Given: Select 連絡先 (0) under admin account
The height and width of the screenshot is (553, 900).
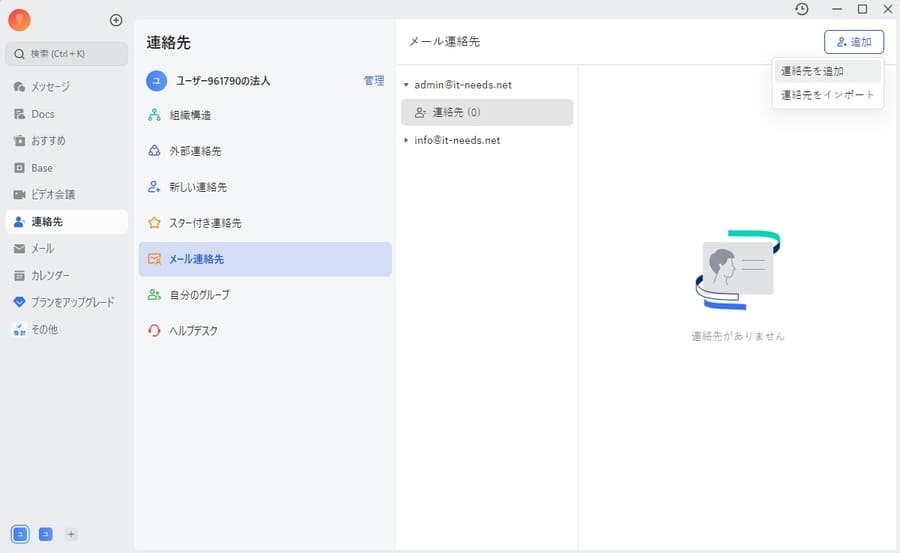Looking at the screenshot, I should pyautogui.click(x=486, y=112).
